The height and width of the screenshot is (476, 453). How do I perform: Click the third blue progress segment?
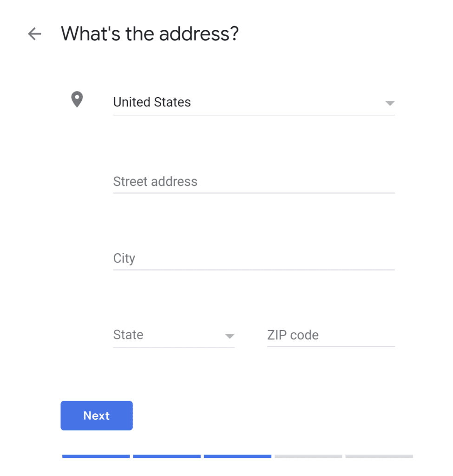(237, 456)
